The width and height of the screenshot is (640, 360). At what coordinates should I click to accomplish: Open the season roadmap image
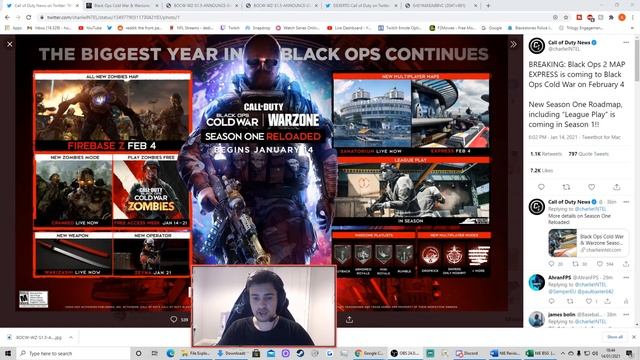pos(262,173)
